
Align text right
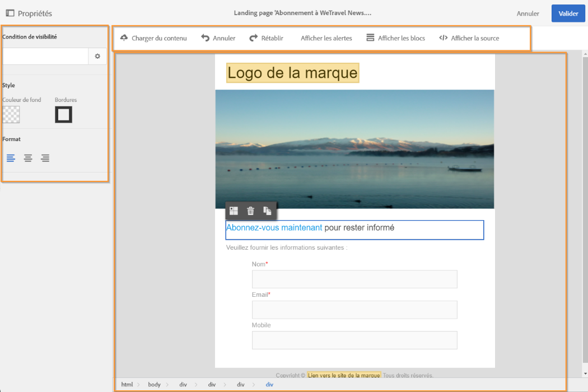(x=45, y=158)
